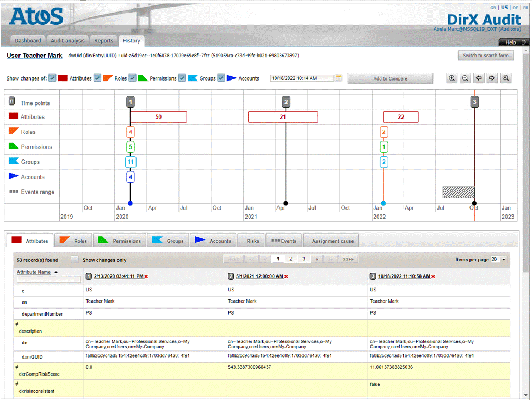Screen dimensions: 532x400
Task: Click Switch to search form button
Action: [x=485, y=56]
